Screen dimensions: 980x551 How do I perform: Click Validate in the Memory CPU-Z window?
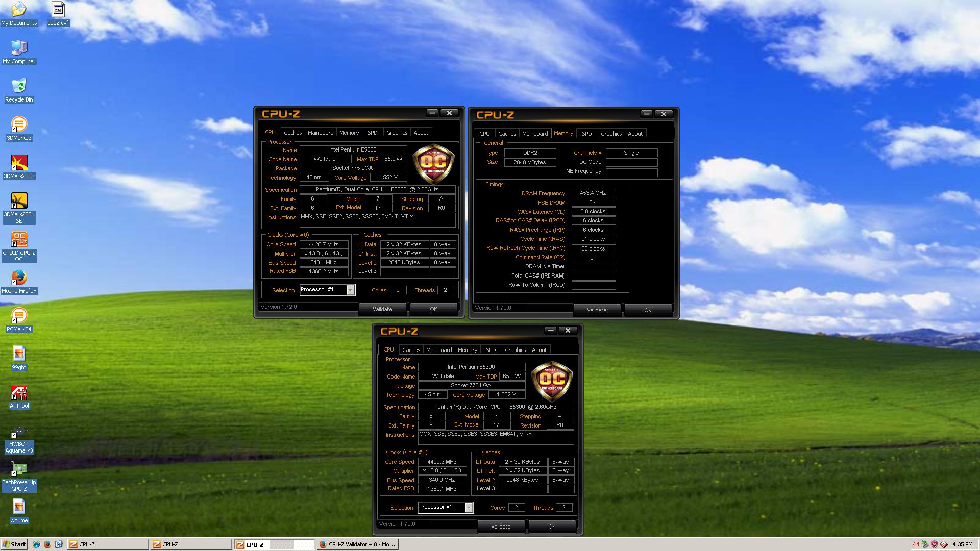[x=597, y=310]
